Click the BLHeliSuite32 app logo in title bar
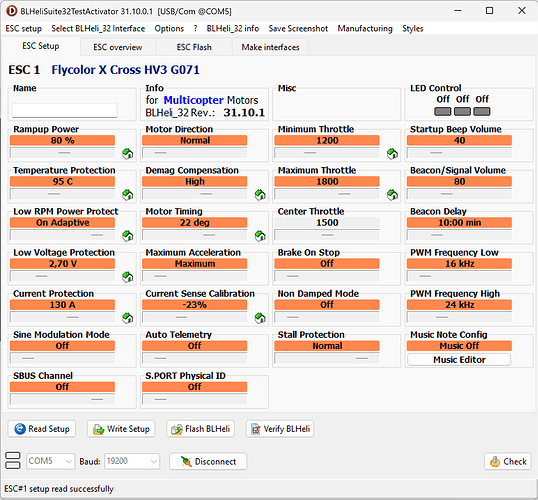The image size is (538, 500). [11, 11]
